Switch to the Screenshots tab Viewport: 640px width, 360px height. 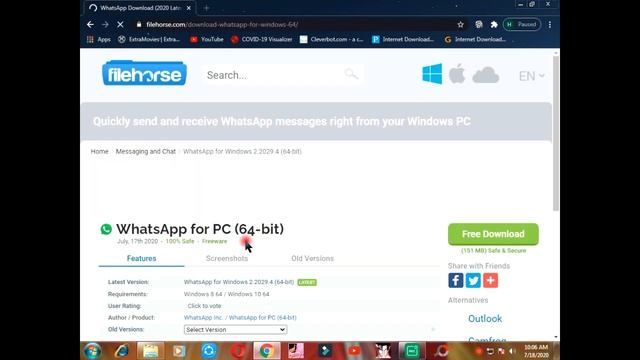pyautogui.click(x=227, y=258)
